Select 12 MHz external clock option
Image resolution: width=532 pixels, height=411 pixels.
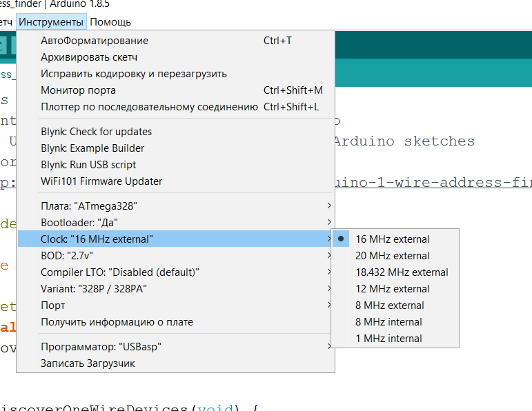pos(395,289)
